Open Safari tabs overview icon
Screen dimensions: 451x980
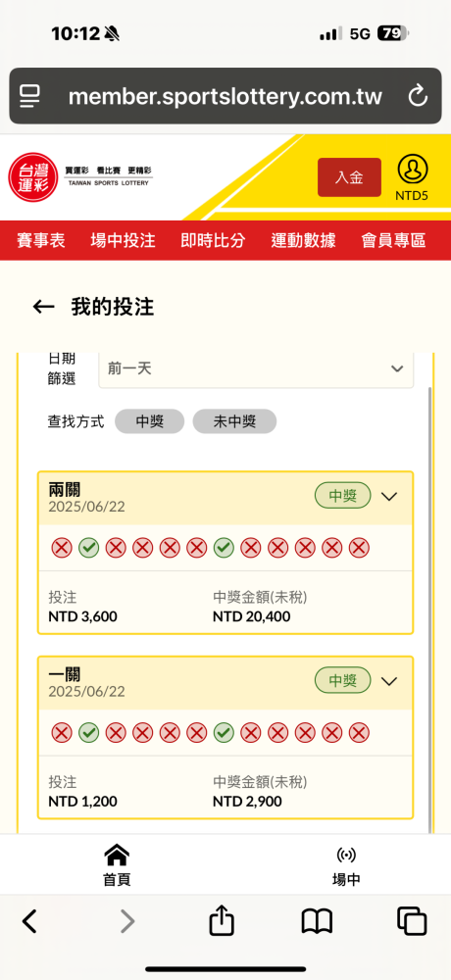tap(412, 921)
